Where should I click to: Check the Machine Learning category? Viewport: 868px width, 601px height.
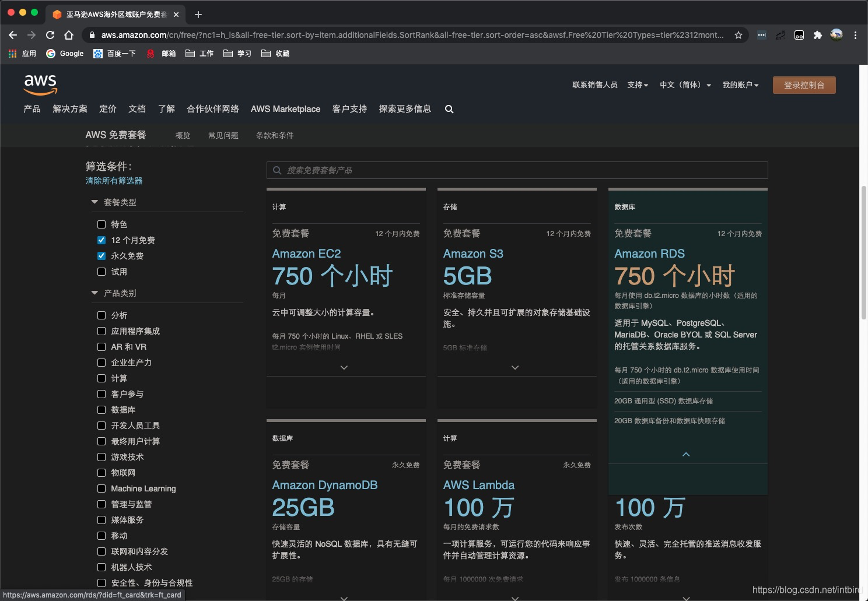[101, 488]
